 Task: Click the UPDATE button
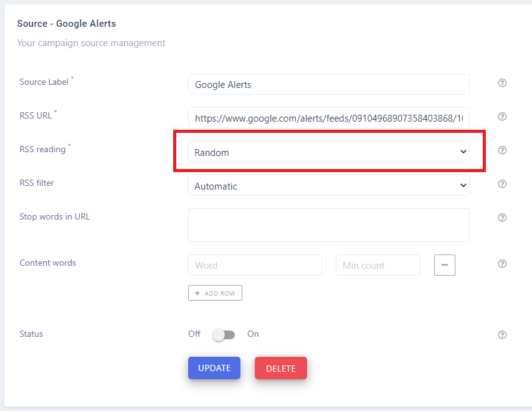(x=214, y=368)
